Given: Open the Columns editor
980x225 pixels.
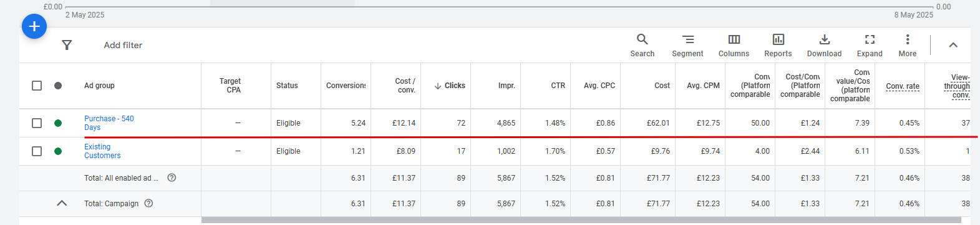Looking at the screenshot, I should 734,46.
